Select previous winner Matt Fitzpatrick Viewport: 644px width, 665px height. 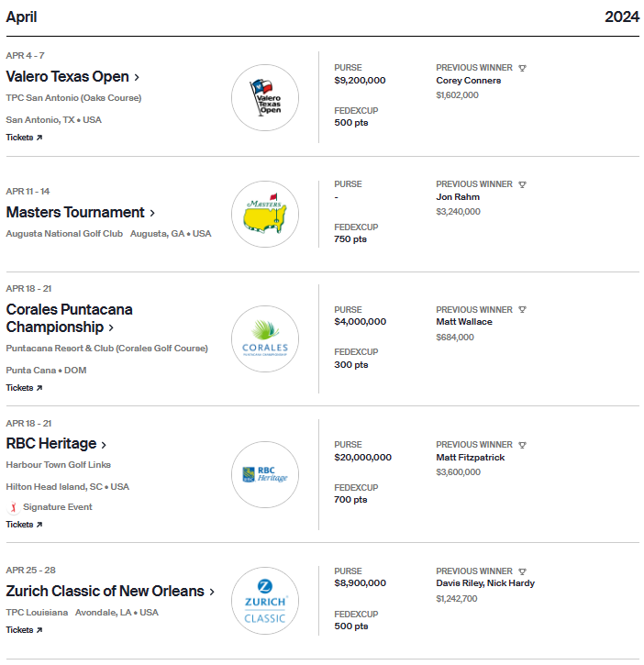[x=470, y=458]
